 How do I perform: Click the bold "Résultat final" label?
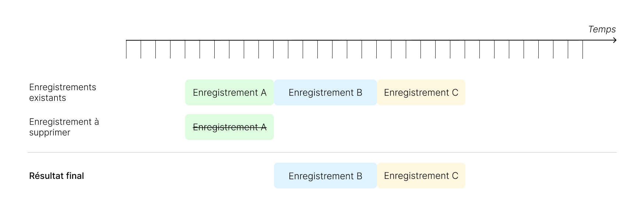click(x=56, y=176)
